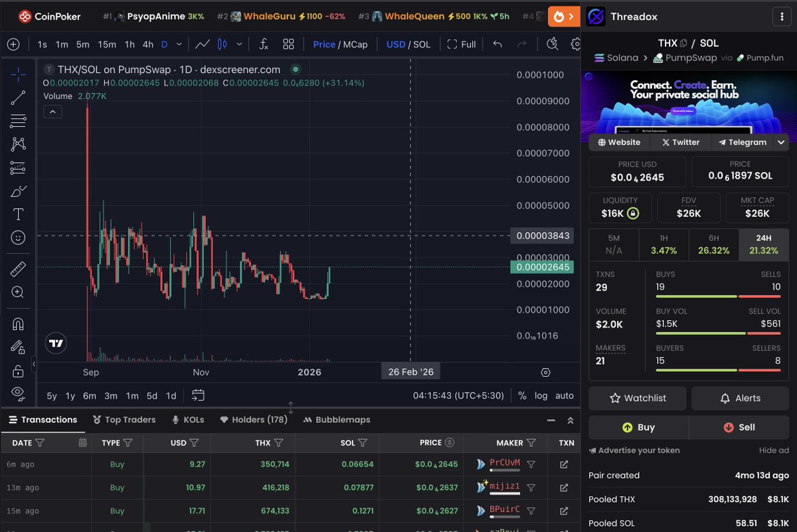Filter by maker mijiz1
Viewport: 797px width, 532px height.
531,488
